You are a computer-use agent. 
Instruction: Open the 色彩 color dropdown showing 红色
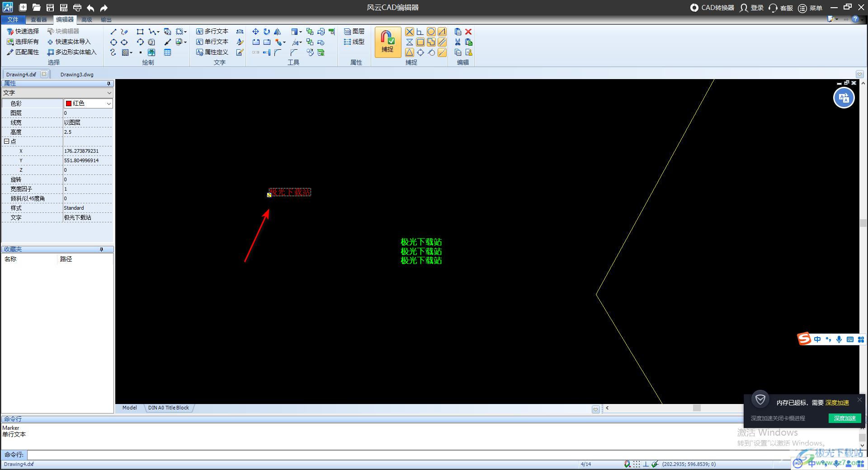[x=88, y=103]
